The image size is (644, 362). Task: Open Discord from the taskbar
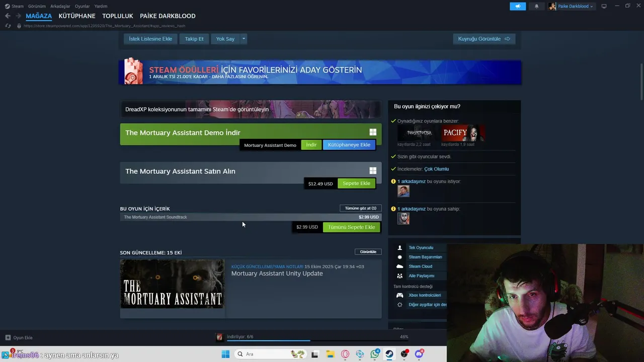click(419, 354)
